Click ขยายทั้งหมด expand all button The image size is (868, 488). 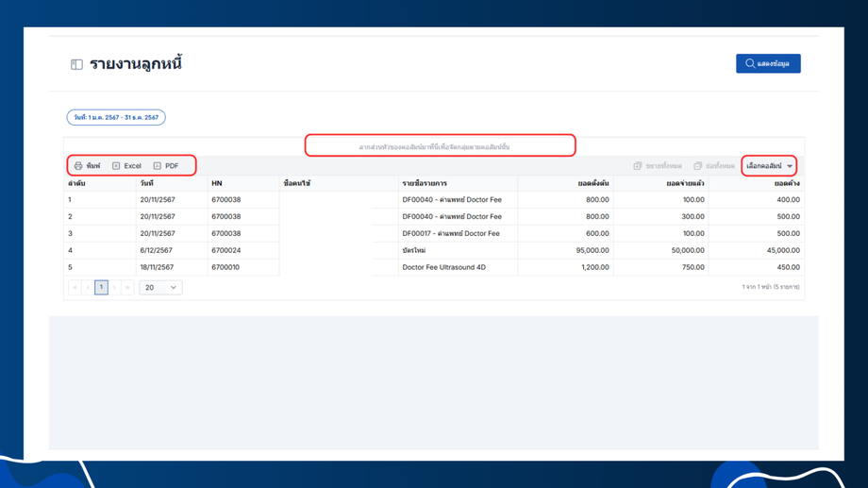coord(658,165)
